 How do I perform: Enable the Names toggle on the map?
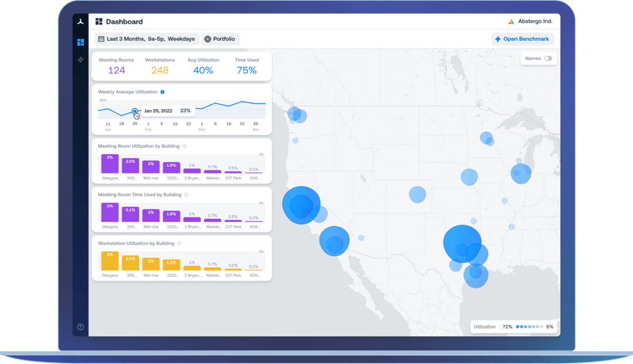pos(547,59)
